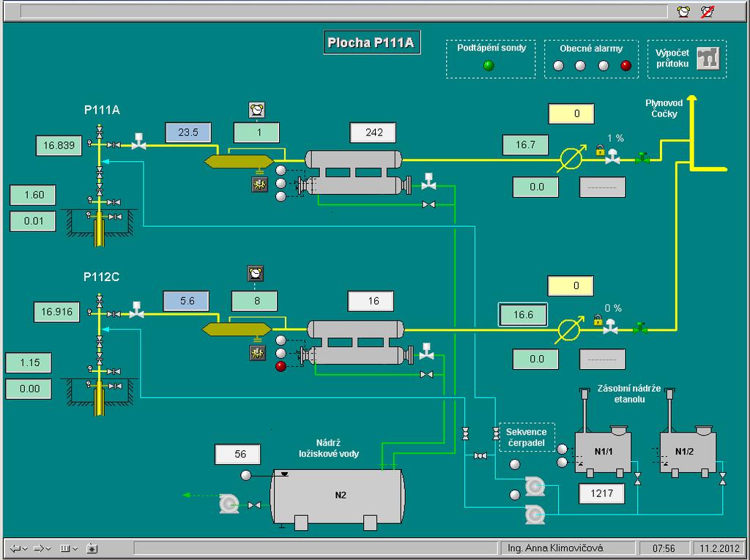Click the indicator lamp left of upper ethanol pump
The height and width of the screenshot is (560, 750).
coord(515,464)
